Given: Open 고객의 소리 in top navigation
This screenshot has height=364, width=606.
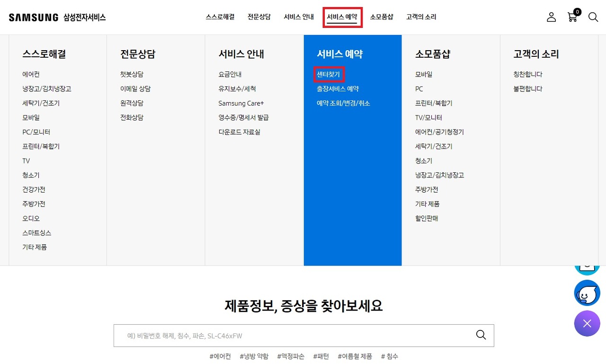Looking at the screenshot, I should click(x=421, y=17).
